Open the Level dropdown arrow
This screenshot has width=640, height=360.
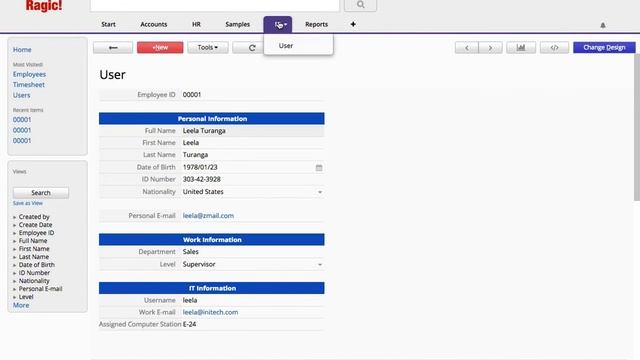[x=320, y=264]
